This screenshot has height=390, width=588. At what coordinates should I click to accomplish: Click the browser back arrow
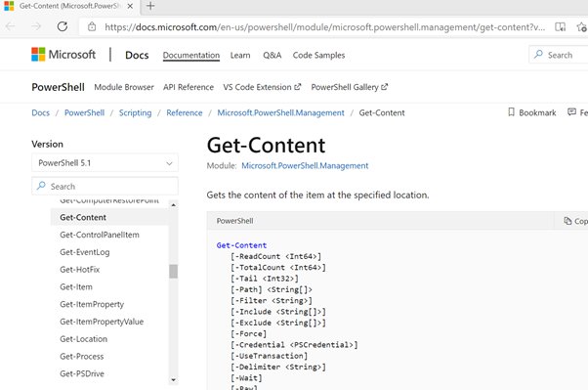11,26
